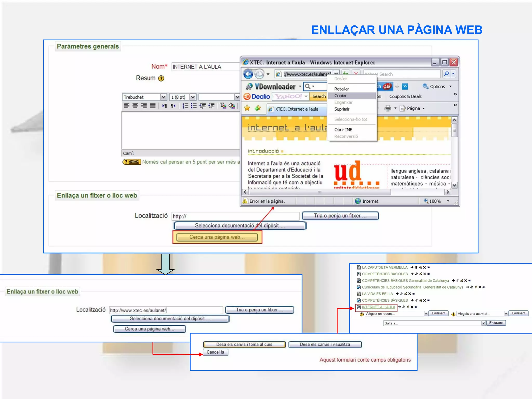Choose Retallar in the context menu
This screenshot has width=532, height=399.
coord(352,89)
